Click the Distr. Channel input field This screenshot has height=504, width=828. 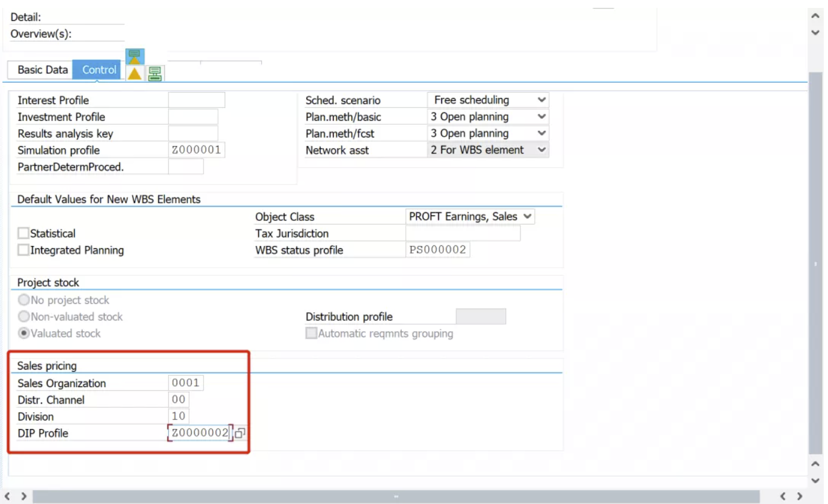(178, 400)
